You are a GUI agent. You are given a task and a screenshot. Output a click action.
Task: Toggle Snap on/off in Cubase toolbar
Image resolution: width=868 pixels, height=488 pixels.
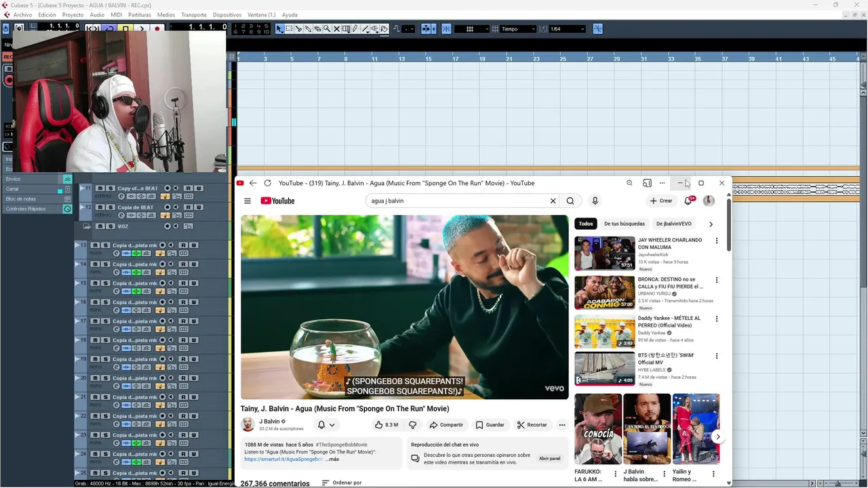[446, 29]
